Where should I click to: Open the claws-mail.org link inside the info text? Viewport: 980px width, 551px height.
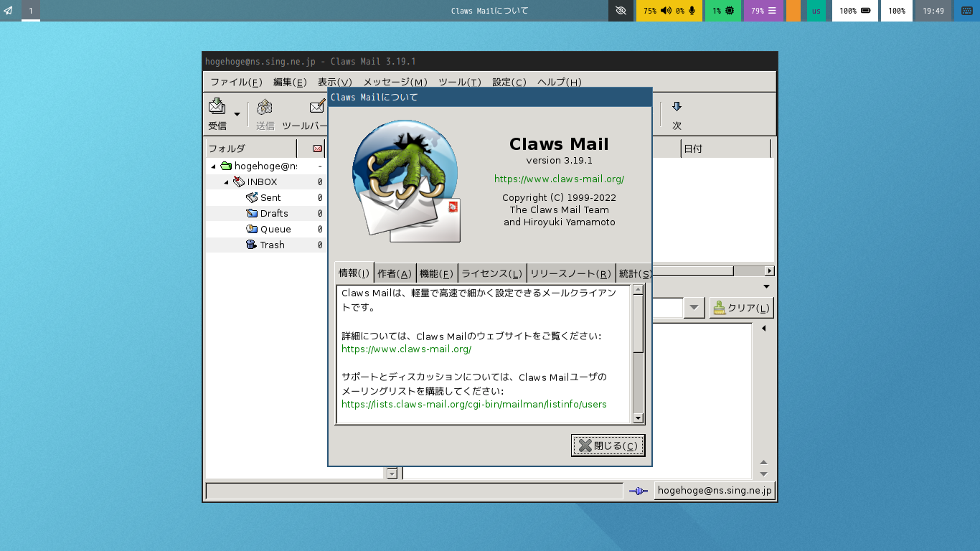[406, 349]
